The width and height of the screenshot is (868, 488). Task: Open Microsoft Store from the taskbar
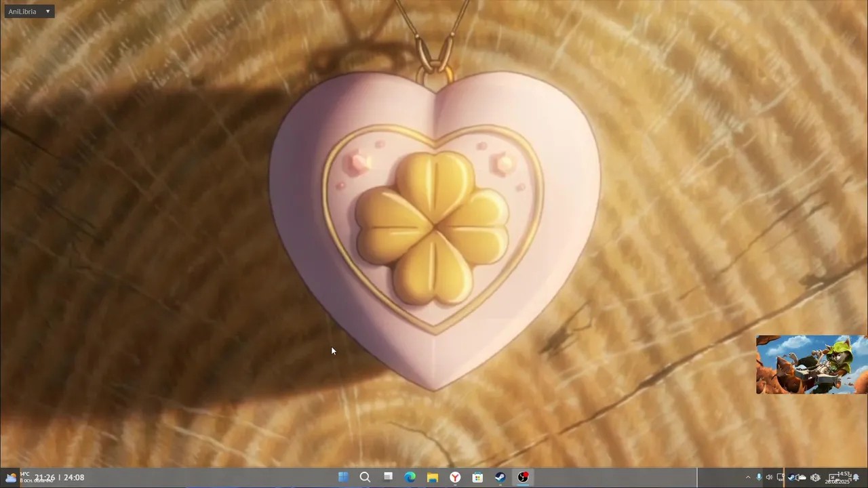coord(477,477)
